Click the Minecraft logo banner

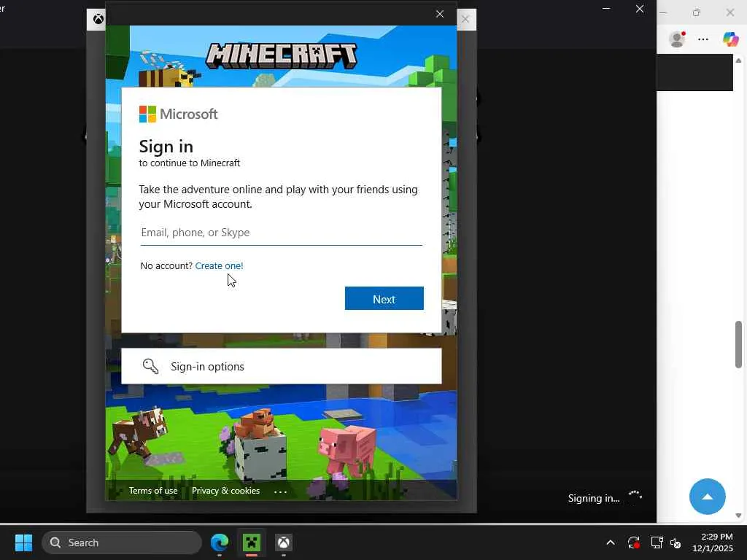(x=281, y=55)
